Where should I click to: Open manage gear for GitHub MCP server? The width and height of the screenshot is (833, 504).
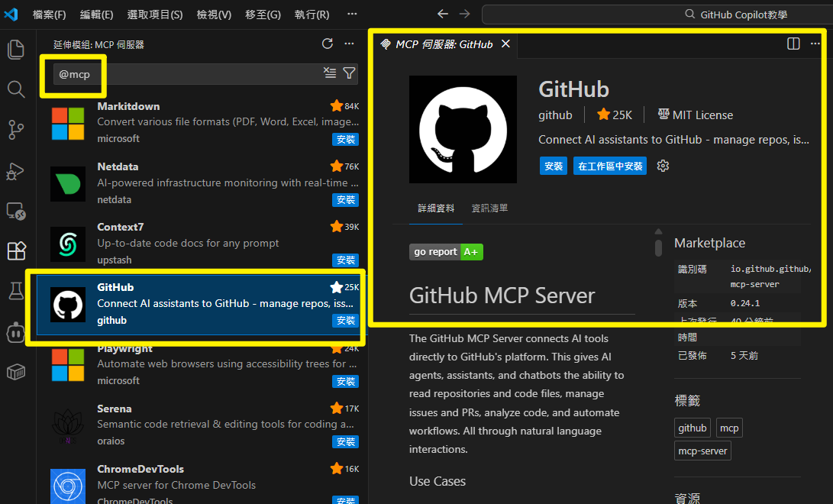[663, 166]
